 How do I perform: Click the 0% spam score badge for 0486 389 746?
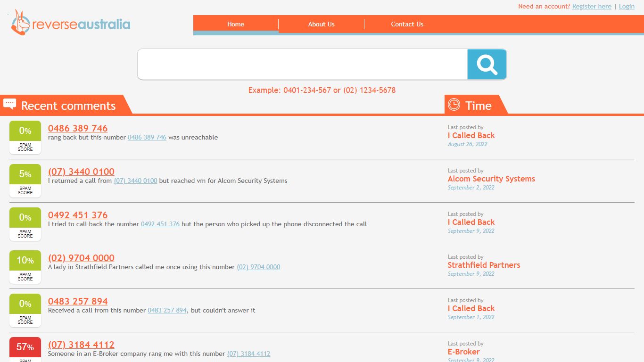(x=25, y=137)
